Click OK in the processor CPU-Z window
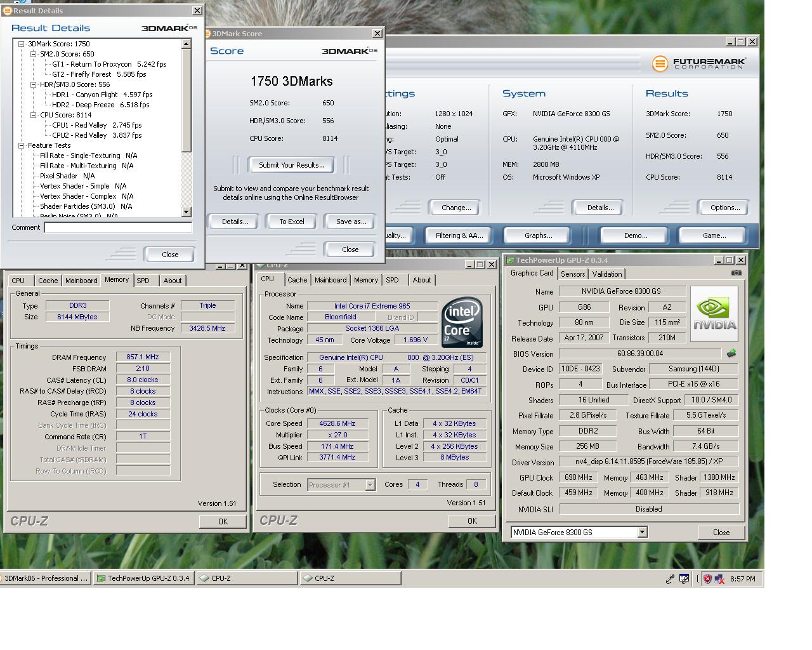The height and width of the screenshot is (650, 812). 472,521
